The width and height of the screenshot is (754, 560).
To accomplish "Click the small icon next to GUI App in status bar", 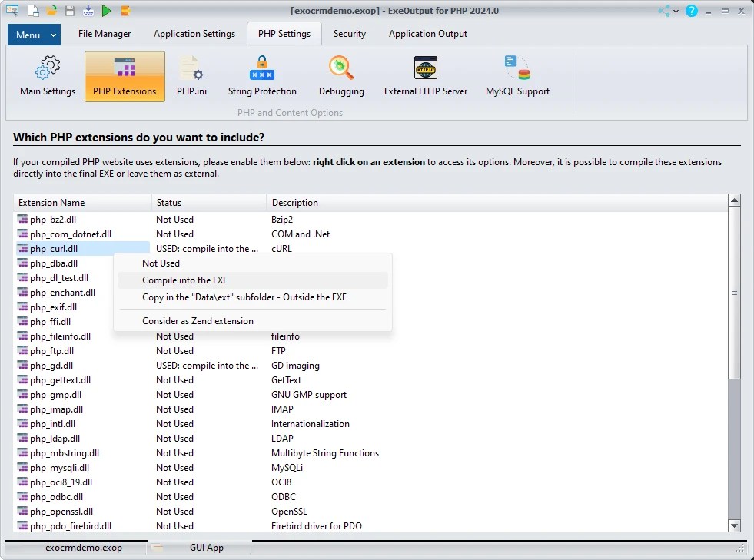I will (157, 547).
